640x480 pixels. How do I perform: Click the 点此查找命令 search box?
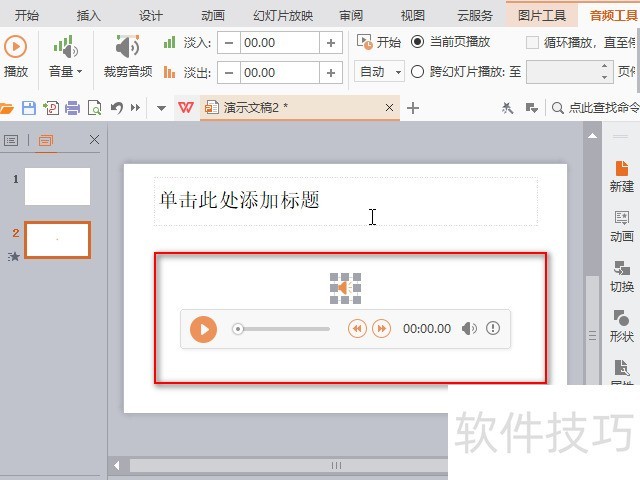(x=596, y=108)
